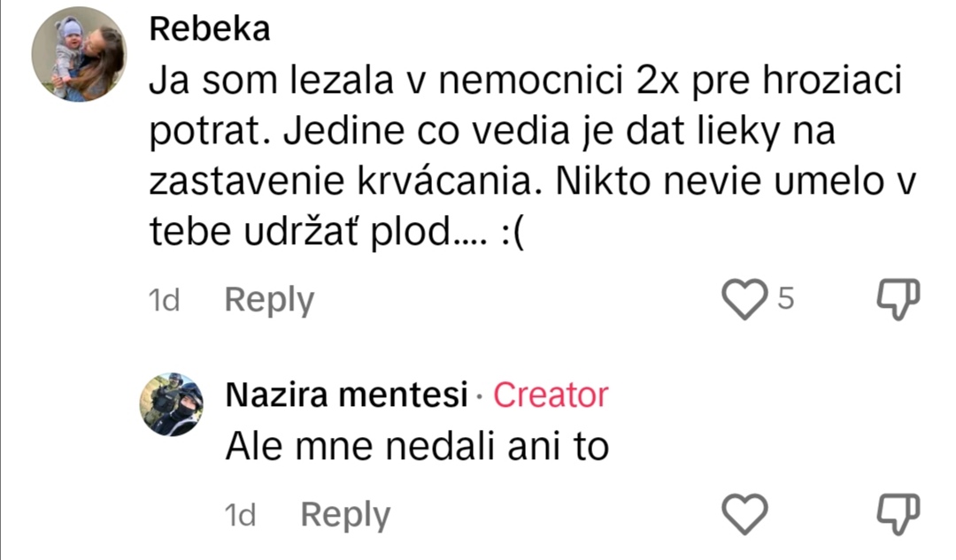Click the 1d timestamp under the creator's reply
Image resolution: width=956 pixels, height=560 pixels.
tap(241, 515)
